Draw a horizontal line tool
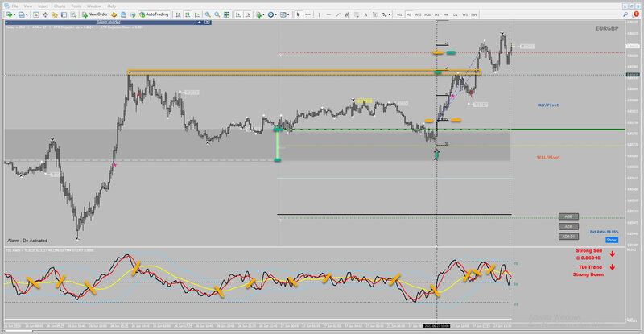Image resolution: width=644 pixels, height=334 pixels. coord(328,14)
